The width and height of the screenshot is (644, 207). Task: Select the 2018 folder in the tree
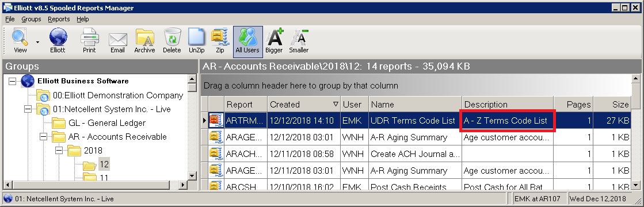(93, 151)
